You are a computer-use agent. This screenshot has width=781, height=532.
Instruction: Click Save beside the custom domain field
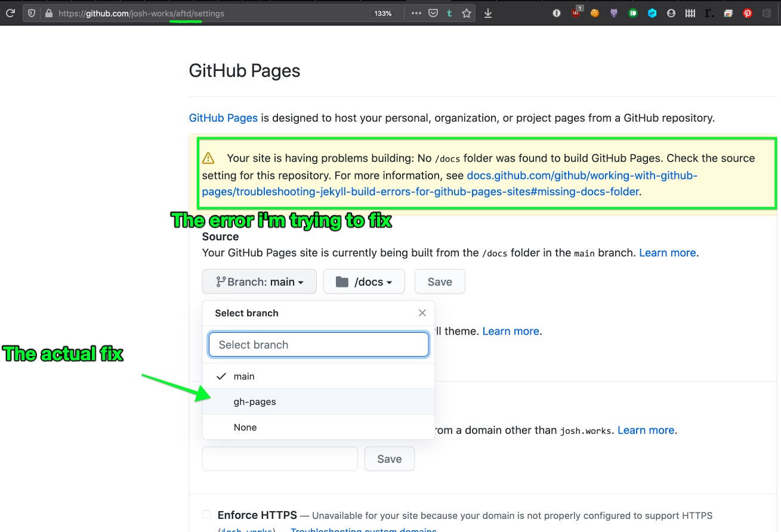click(x=390, y=459)
